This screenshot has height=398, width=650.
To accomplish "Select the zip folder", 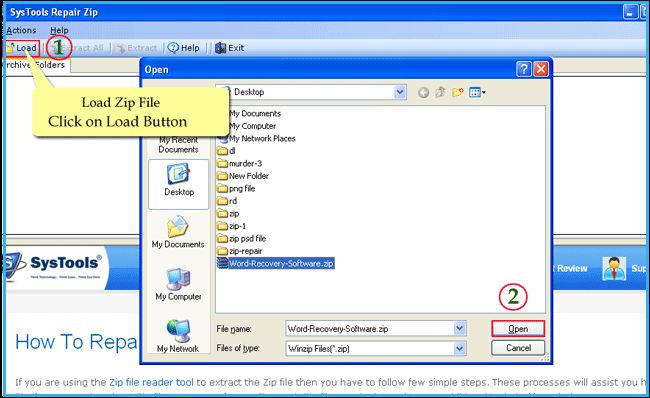I will click(228, 214).
